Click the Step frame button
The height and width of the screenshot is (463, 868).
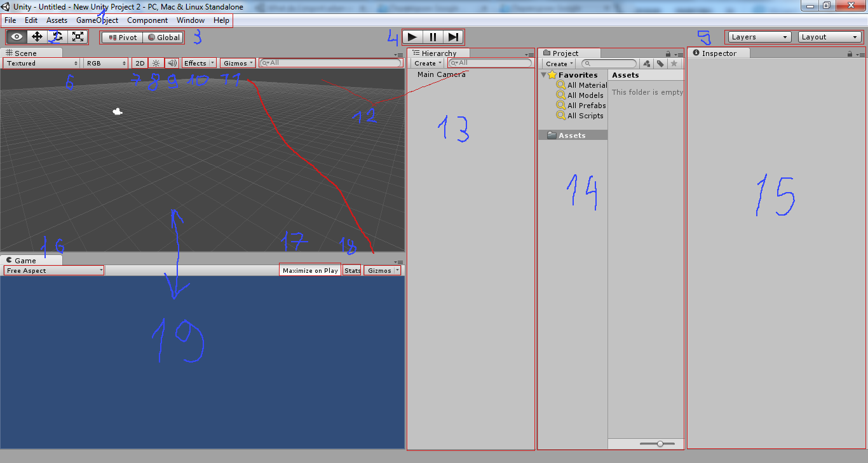(453, 37)
